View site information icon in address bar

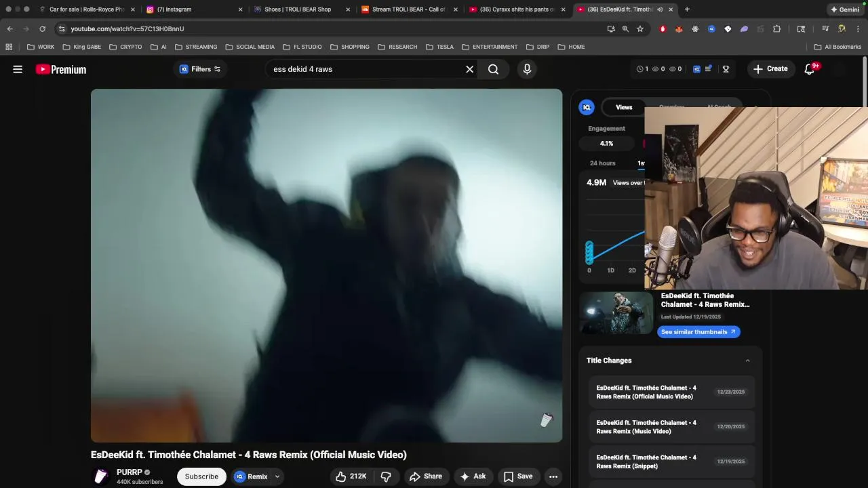tap(62, 29)
